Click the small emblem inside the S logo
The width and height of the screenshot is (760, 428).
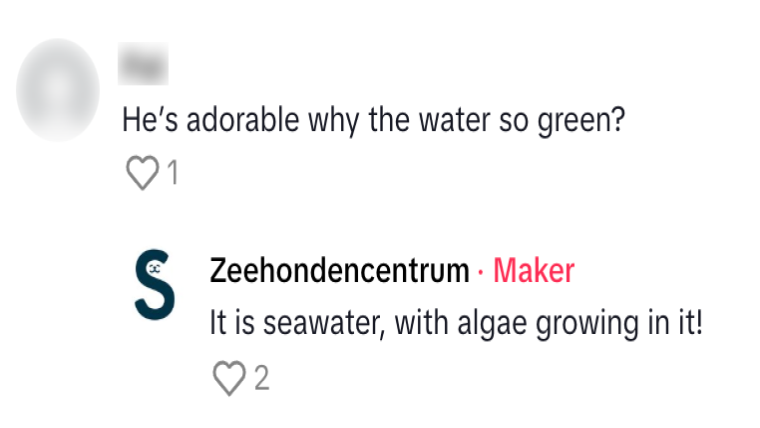pyautogui.click(x=153, y=268)
